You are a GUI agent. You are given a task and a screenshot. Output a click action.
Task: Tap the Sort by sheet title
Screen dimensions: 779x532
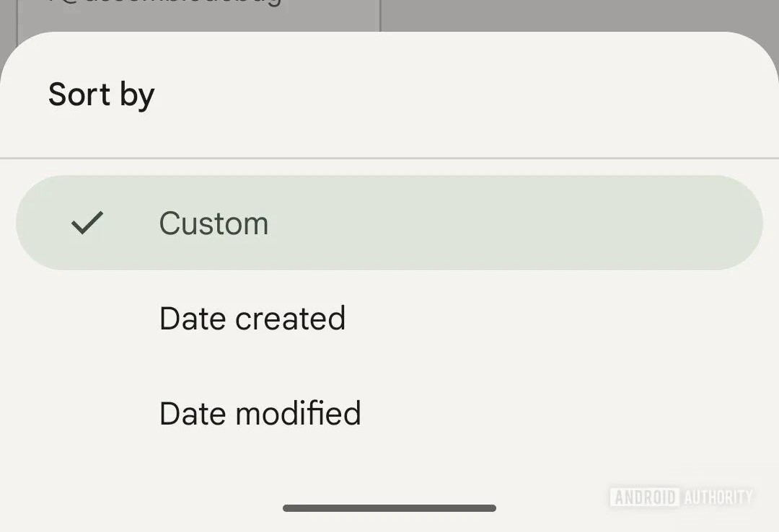point(102,95)
